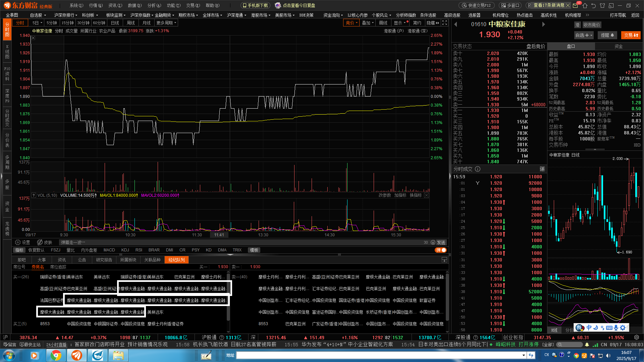Toggle the 弹 bullet-comment switch
The image size is (644, 362).
441,250
